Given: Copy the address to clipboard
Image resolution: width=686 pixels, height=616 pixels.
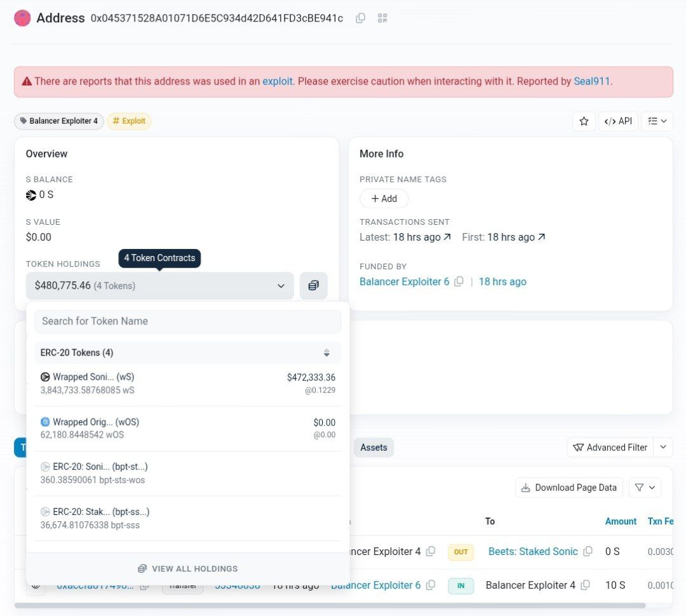Looking at the screenshot, I should coord(361,18).
